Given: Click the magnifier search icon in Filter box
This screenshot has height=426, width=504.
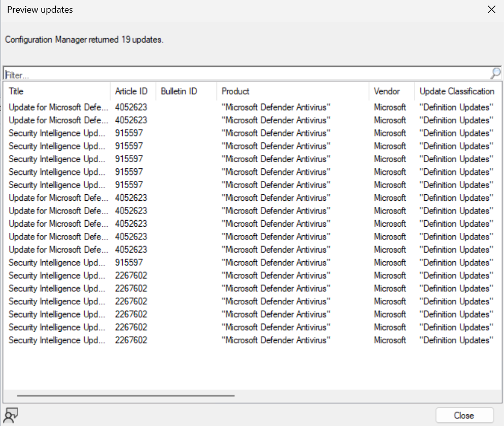Looking at the screenshot, I should coord(495,74).
